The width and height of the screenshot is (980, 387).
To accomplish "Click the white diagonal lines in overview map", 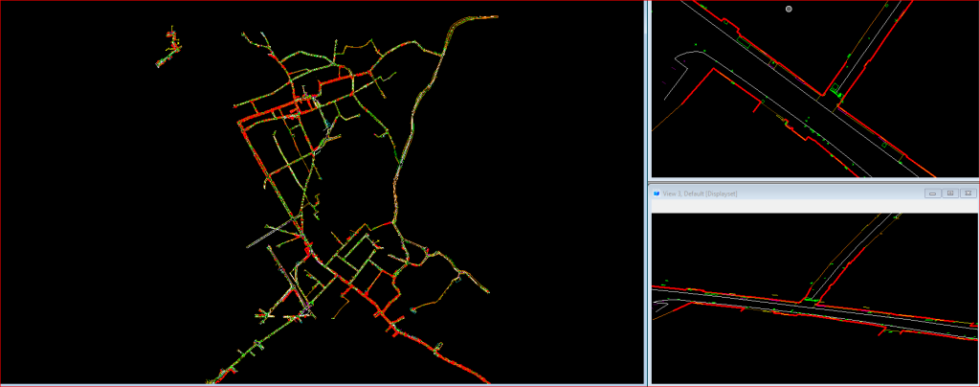I will 273,232.
